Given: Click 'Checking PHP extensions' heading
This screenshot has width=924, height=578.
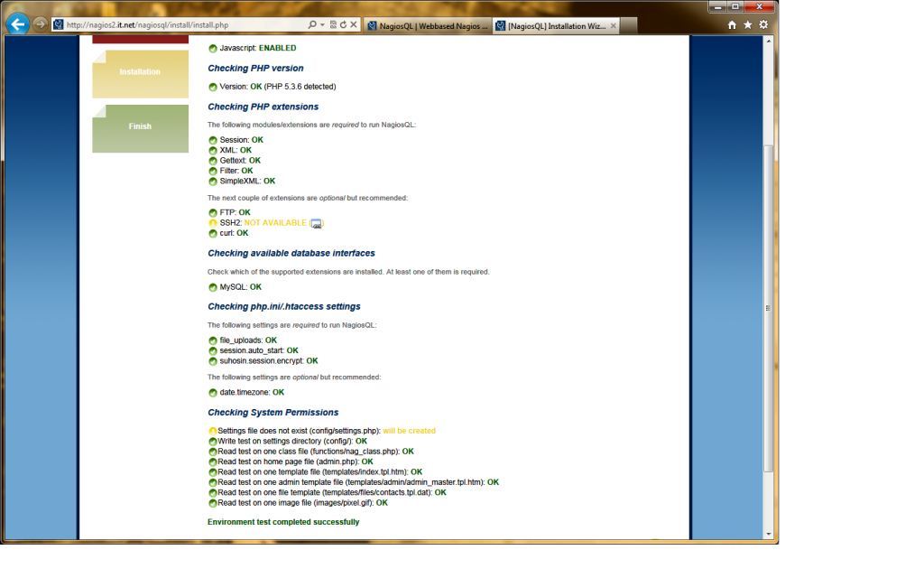Looking at the screenshot, I should [x=263, y=107].
